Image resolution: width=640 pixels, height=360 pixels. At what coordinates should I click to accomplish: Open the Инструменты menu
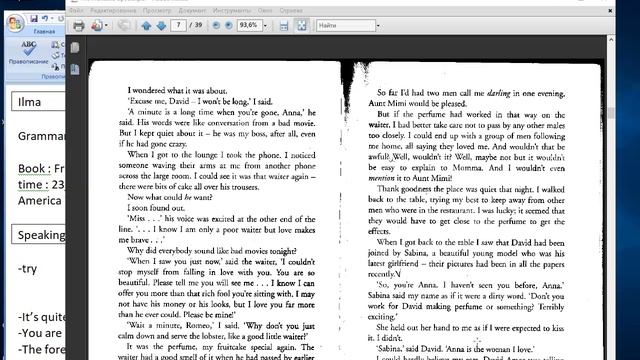point(232,11)
